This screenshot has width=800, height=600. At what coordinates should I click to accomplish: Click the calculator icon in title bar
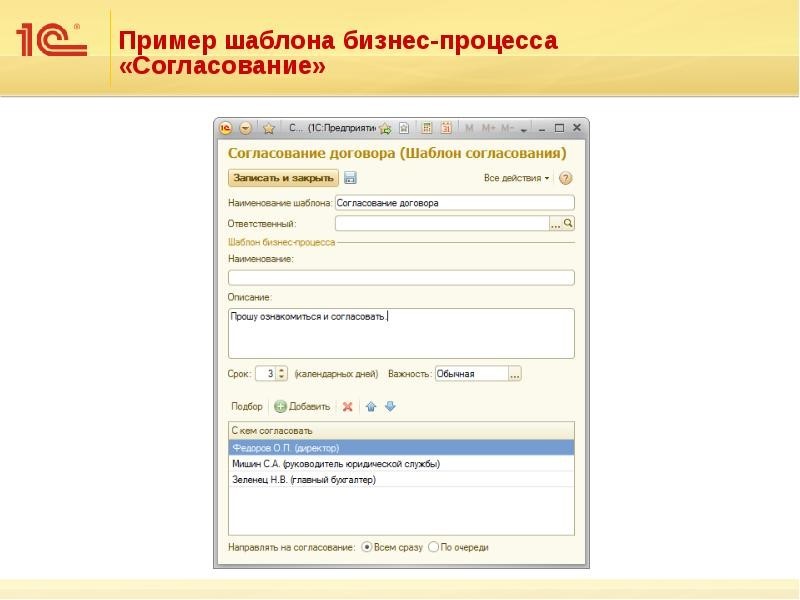[427, 128]
